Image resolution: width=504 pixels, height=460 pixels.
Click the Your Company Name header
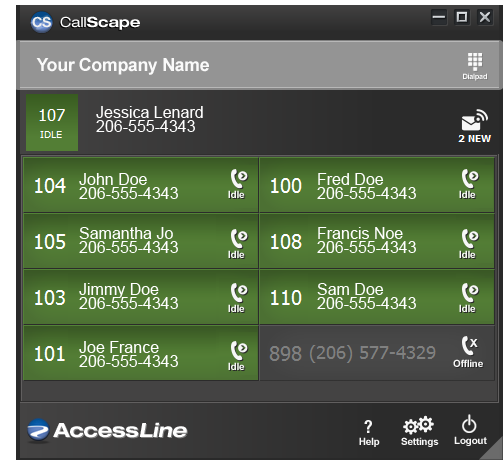[123, 65]
